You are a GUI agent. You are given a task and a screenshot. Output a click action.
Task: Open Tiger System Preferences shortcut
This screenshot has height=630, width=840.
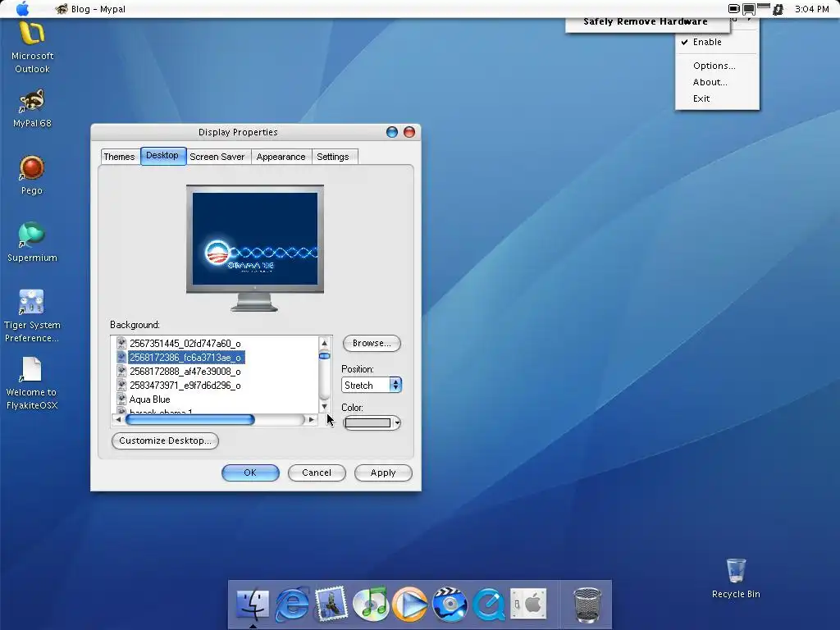[32, 316]
